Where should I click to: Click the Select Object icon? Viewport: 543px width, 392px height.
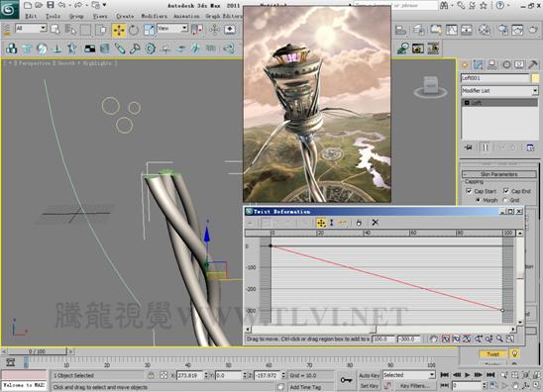coord(55,30)
